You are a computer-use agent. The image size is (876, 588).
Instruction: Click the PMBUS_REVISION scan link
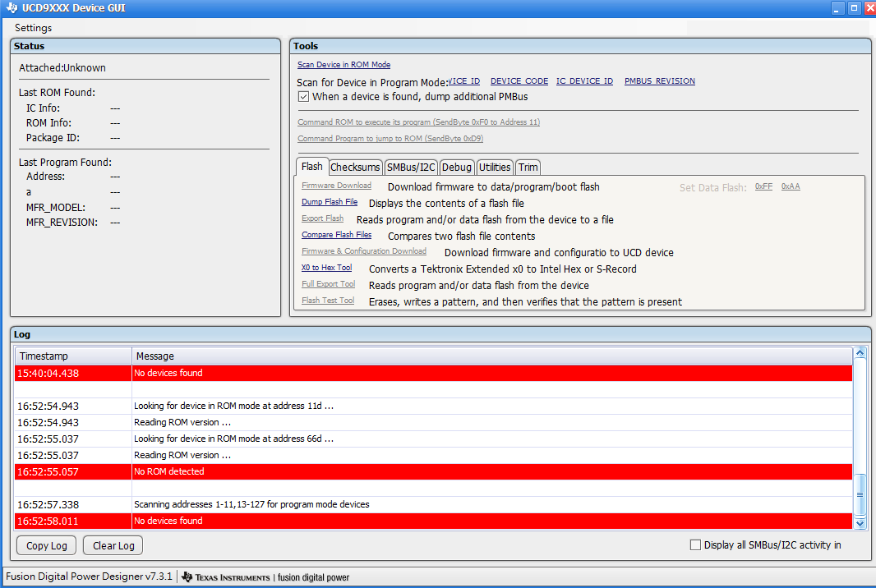point(660,81)
